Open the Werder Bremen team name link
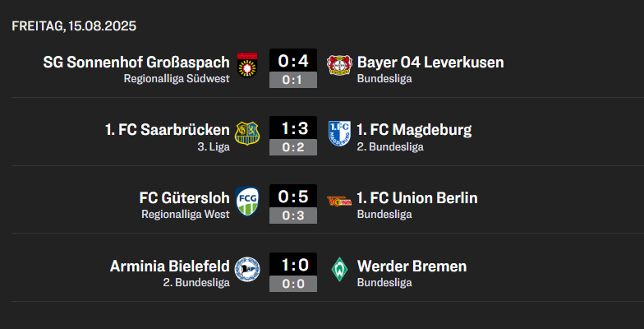The image size is (644, 329). point(412,266)
